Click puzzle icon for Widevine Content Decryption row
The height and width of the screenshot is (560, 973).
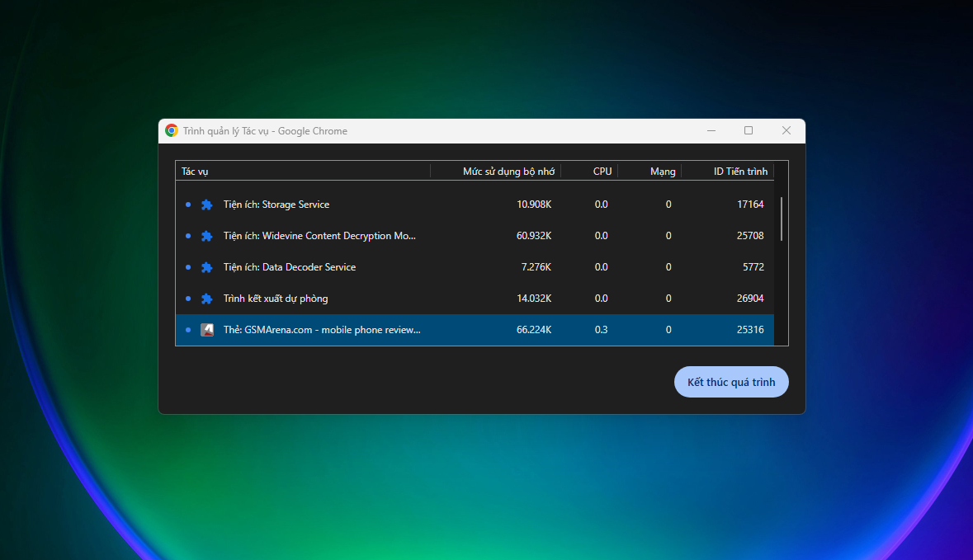point(206,236)
